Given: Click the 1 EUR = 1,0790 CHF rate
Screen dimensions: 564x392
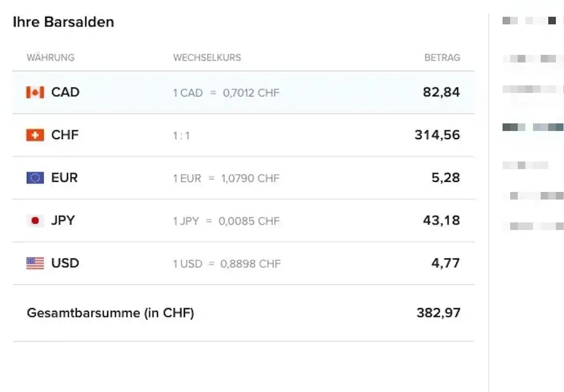Looking at the screenshot, I should click(226, 178).
